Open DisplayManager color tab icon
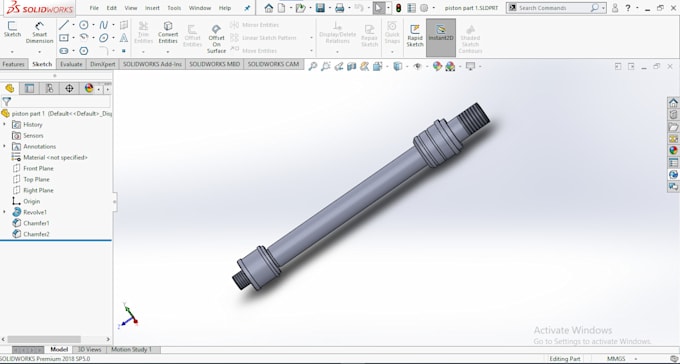This screenshot has width=680, height=364. [x=89, y=89]
